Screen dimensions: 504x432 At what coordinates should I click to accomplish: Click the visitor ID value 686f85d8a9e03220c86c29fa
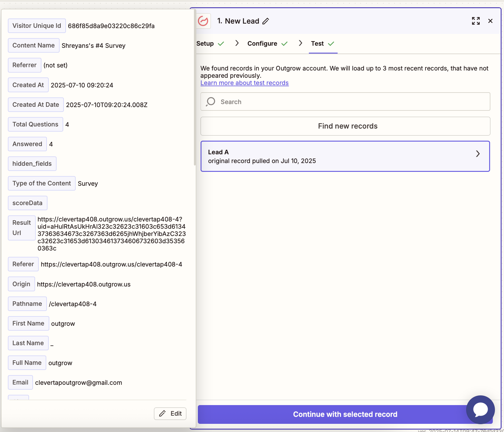[x=111, y=26]
